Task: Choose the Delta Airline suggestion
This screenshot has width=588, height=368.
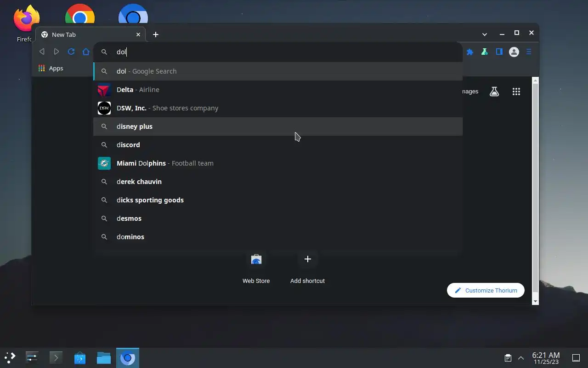Action: coord(278,90)
